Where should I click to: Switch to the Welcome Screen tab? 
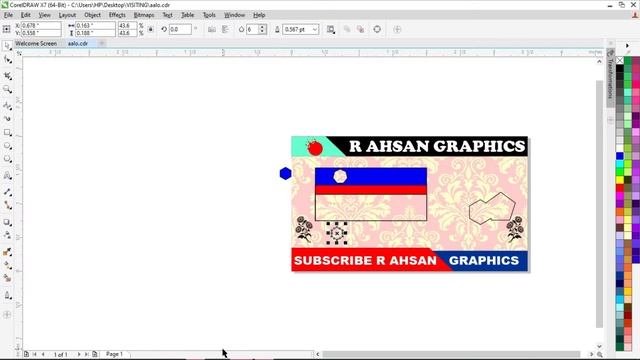[x=36, y=43]
